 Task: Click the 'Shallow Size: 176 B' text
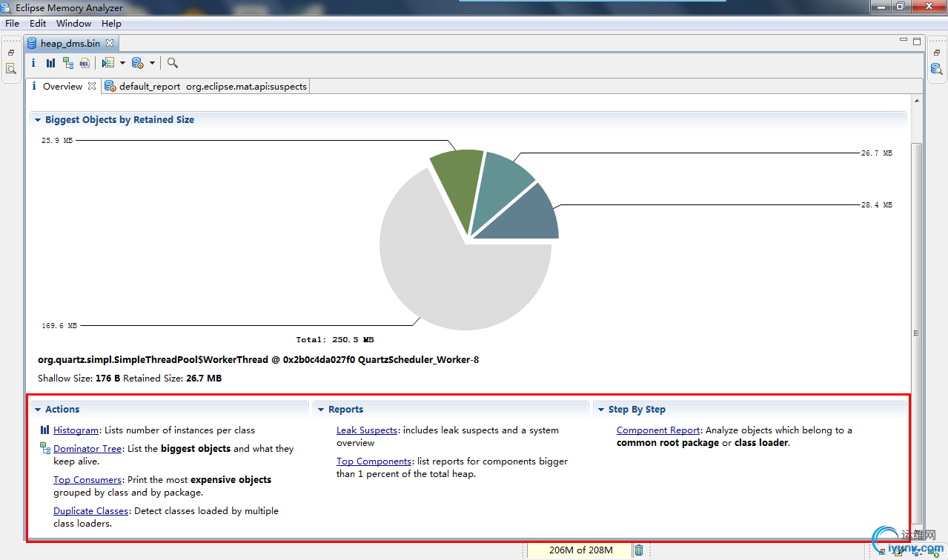79,378
